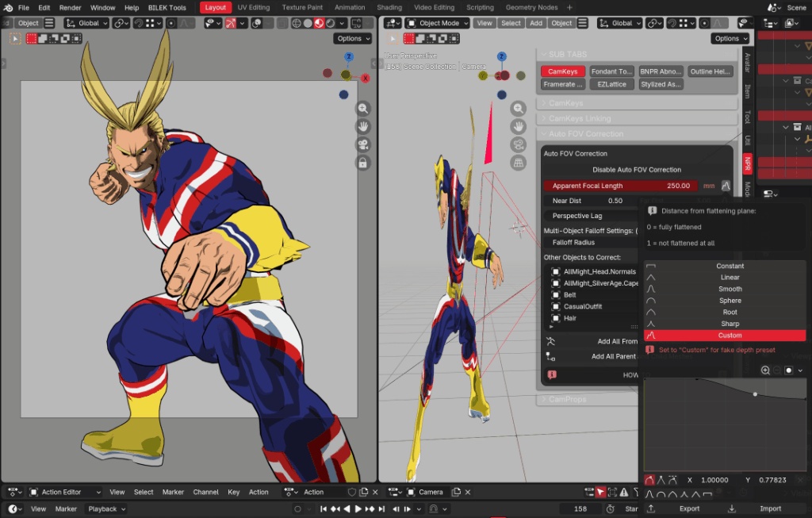
Task: Toggle material preview shading in the left viewport
Action: point(319,23)
